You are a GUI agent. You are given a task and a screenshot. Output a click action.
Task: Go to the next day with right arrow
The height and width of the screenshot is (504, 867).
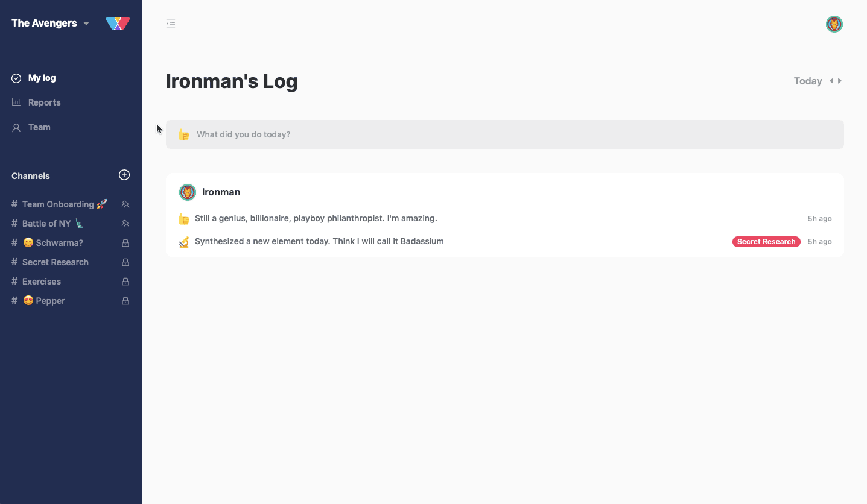[x=840, y=81]
